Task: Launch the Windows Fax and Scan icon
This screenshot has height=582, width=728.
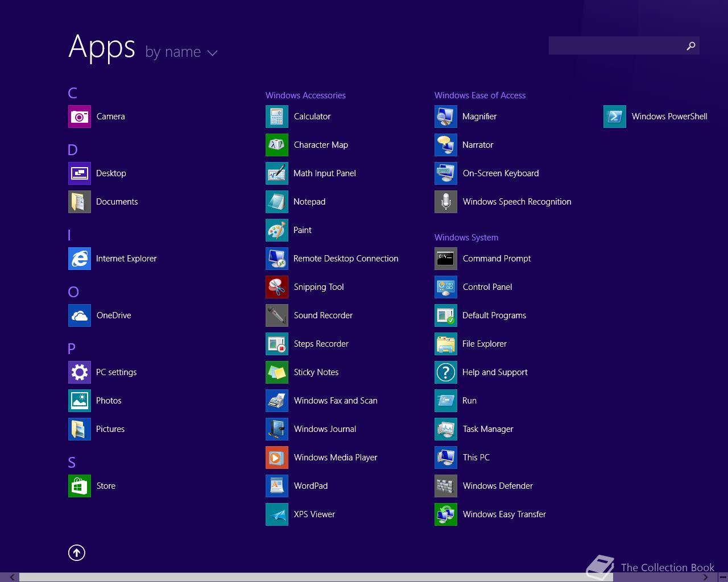Action: tap(277, 401)
